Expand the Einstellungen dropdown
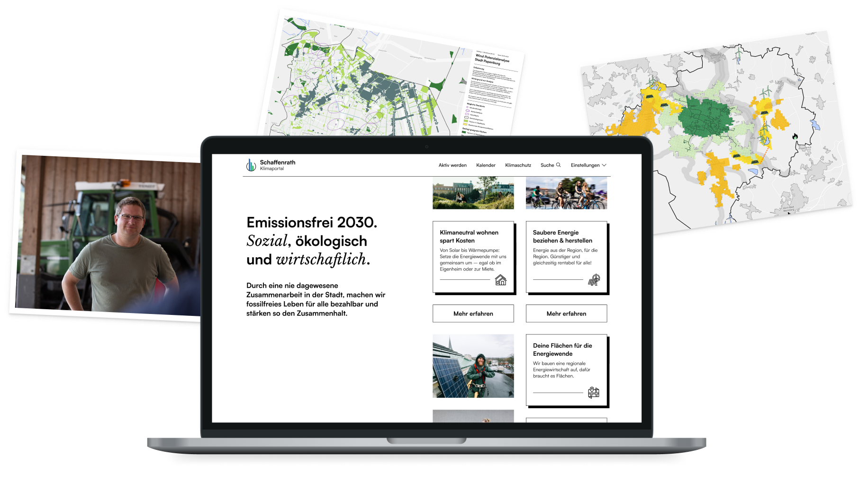 pos(588,165)
